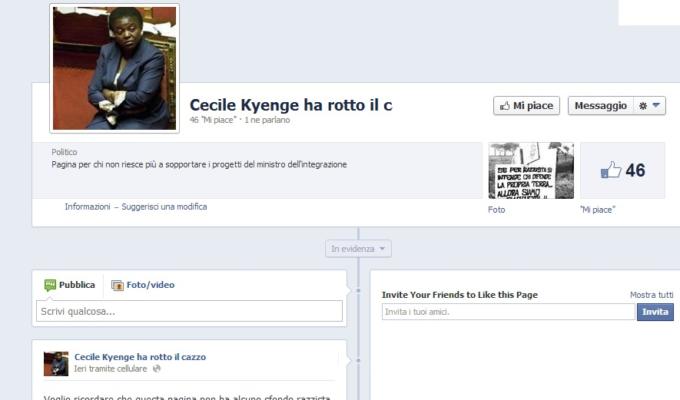Screen dimensions: 680x400
Task: Focus the Invita i tuoi amici field
Action: click(x=508, y=311)
